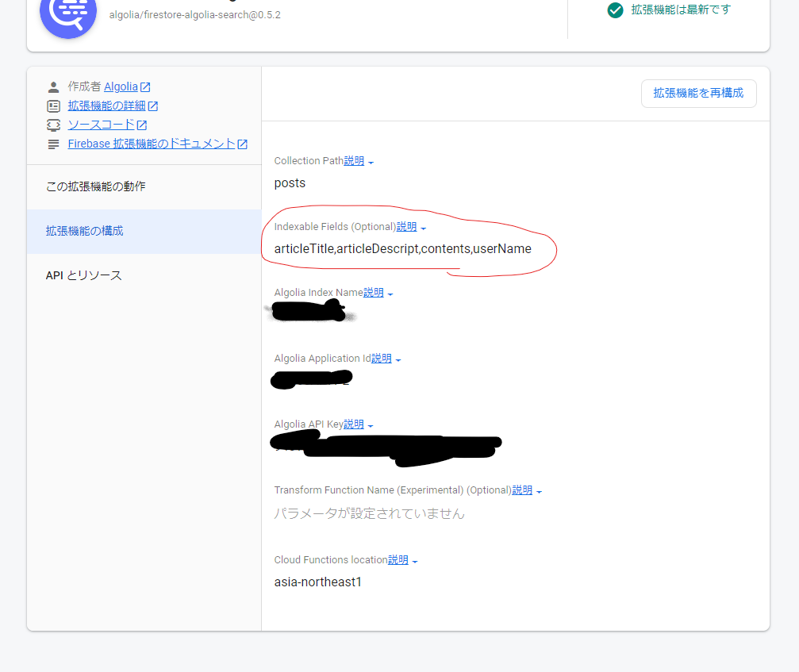Click the card icon before 拡張機能の詳細

(52, 106)
